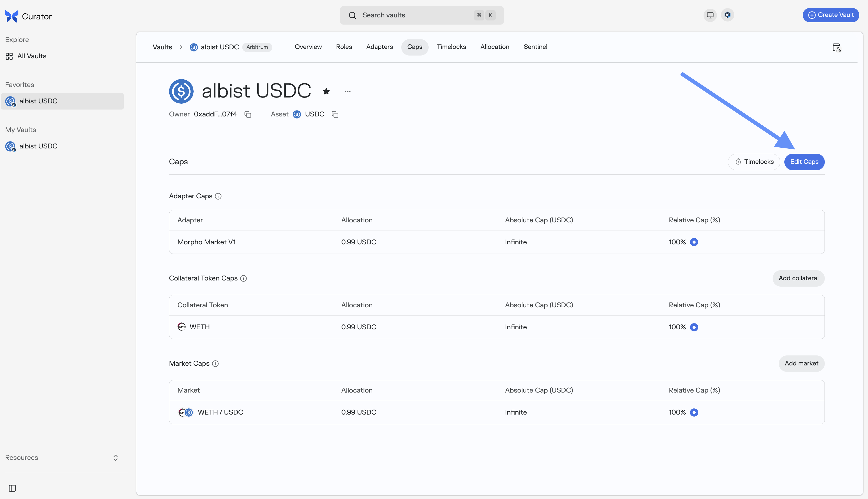
Task: Collapse the sidebar with the bottom-left icon
Action: (x=12, y=488)
